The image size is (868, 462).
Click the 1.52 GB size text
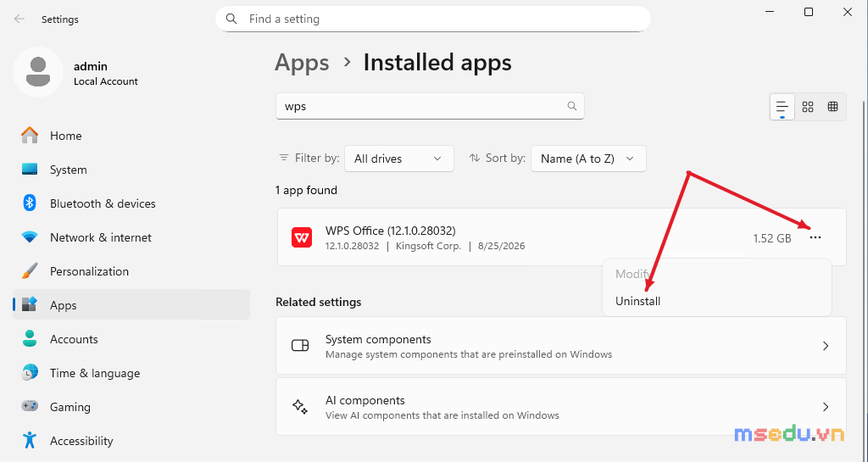click(771, 238)
